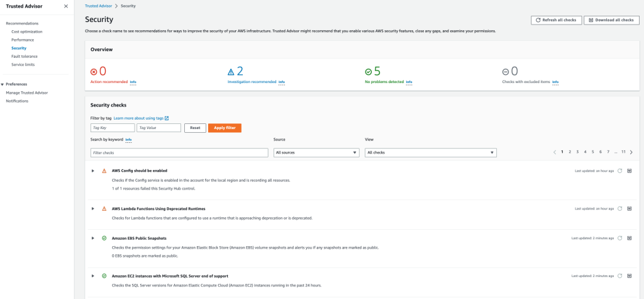
Task: Download the EC2 SQL Server end of support check
Action: coord(630,276)
